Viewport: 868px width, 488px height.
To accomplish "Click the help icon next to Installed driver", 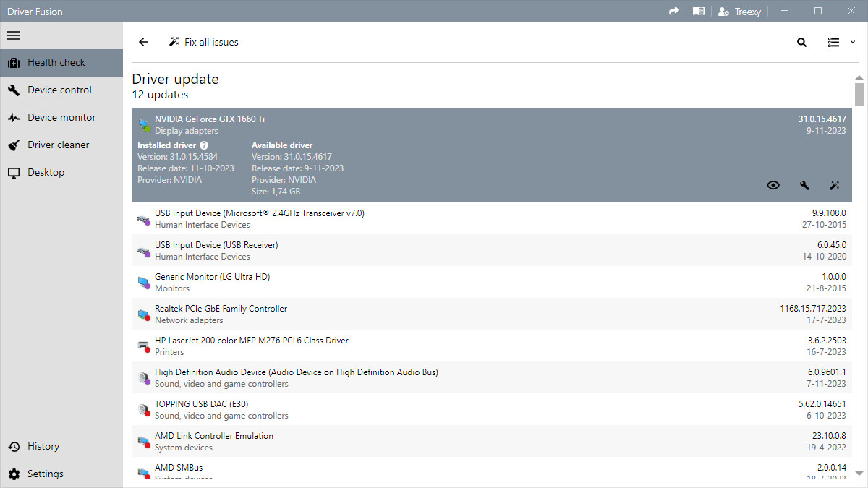I will pos(203,145).
